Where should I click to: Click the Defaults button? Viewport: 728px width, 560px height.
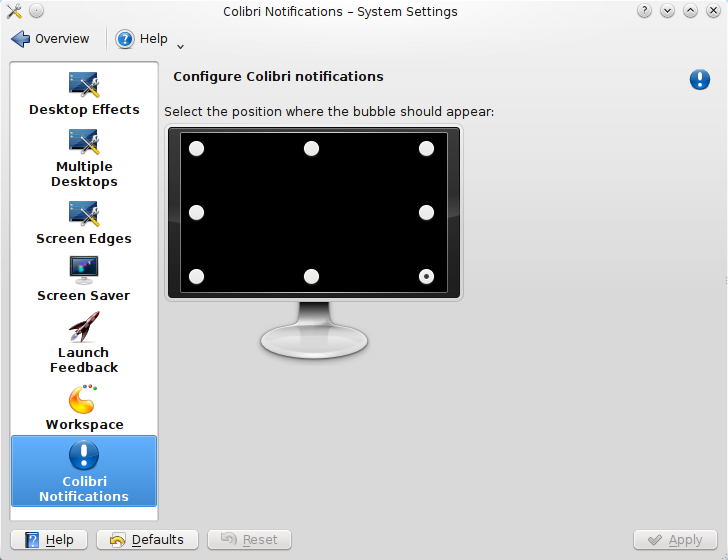point(147,540)
